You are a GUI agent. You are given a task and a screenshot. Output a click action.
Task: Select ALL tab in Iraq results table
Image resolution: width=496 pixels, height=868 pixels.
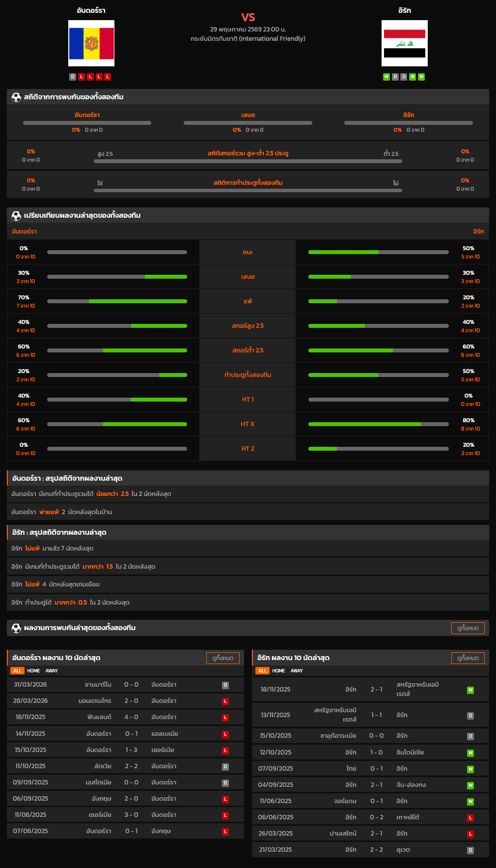coord(262,670)
